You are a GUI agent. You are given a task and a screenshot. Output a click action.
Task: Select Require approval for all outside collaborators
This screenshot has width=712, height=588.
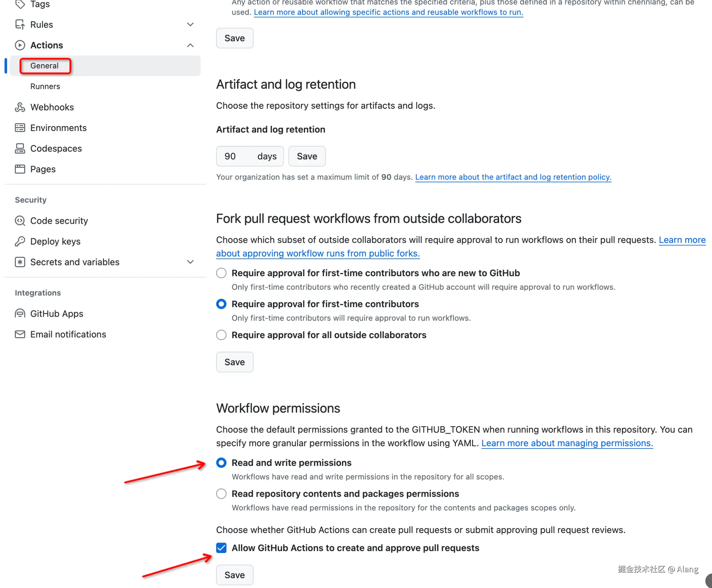221,335
